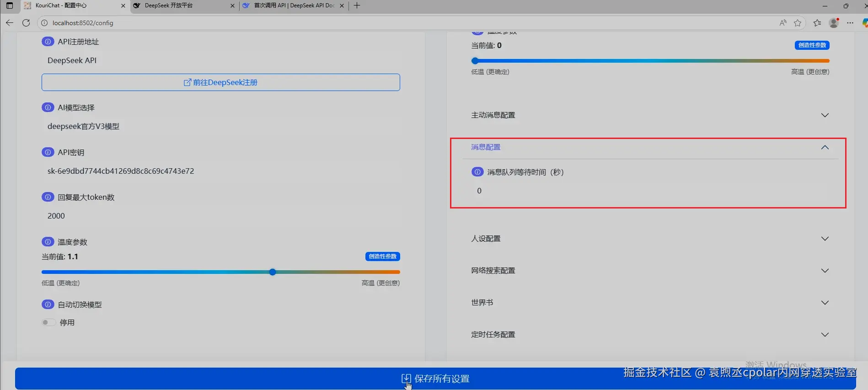Click the API密钥 input field
The height and width of the screenshot is (390, 868).
(x=221, y=171)
